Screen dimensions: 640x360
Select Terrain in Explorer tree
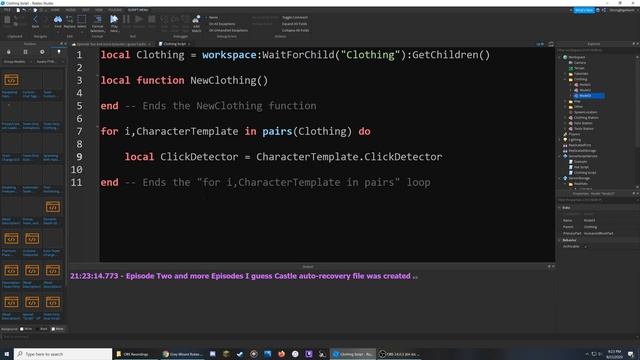point(579,68)
